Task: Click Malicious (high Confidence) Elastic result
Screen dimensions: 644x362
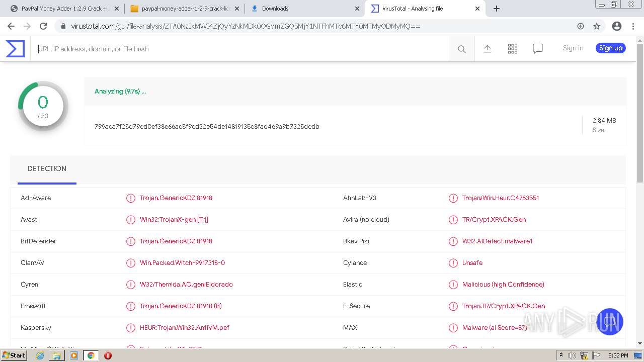Action: [503, 285]
